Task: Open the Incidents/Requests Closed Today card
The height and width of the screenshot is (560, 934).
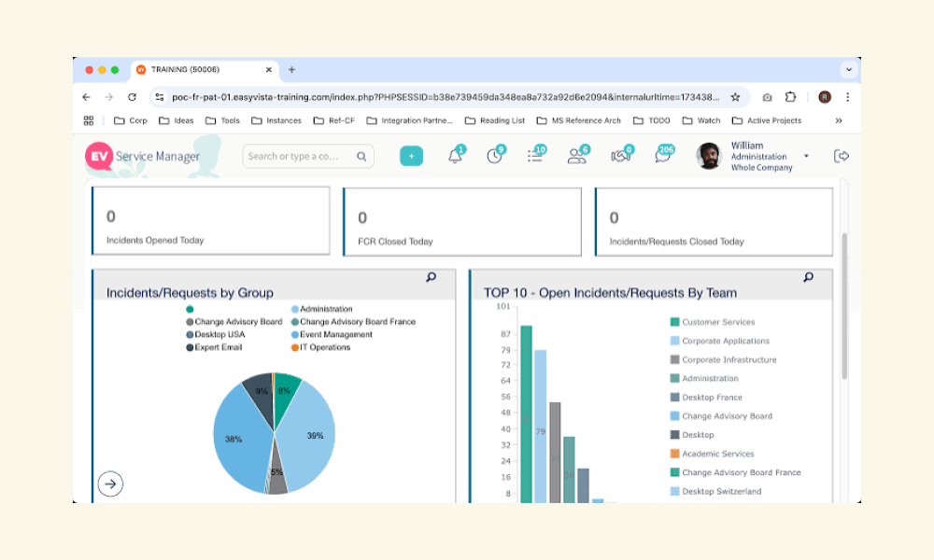Action: click(714, 222)
